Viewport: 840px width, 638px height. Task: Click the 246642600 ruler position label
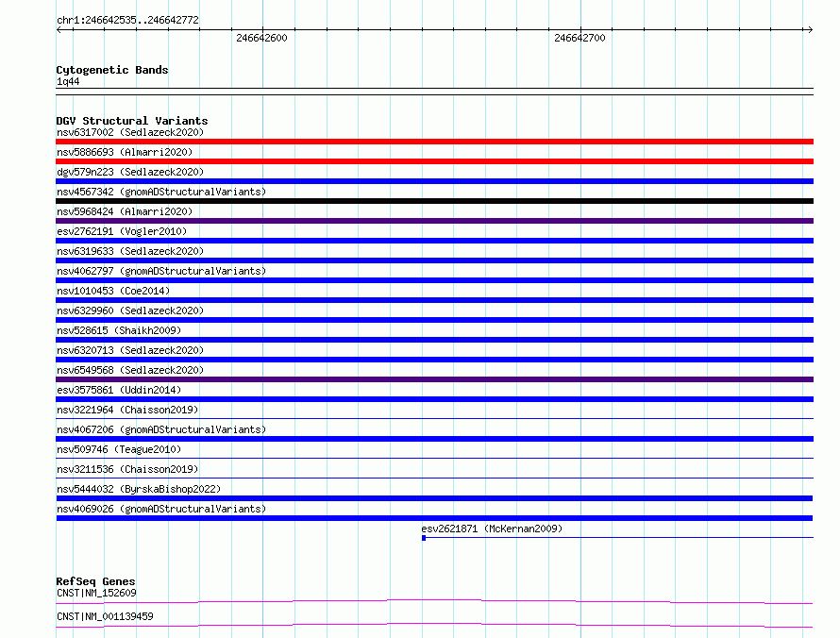[262, 38]
